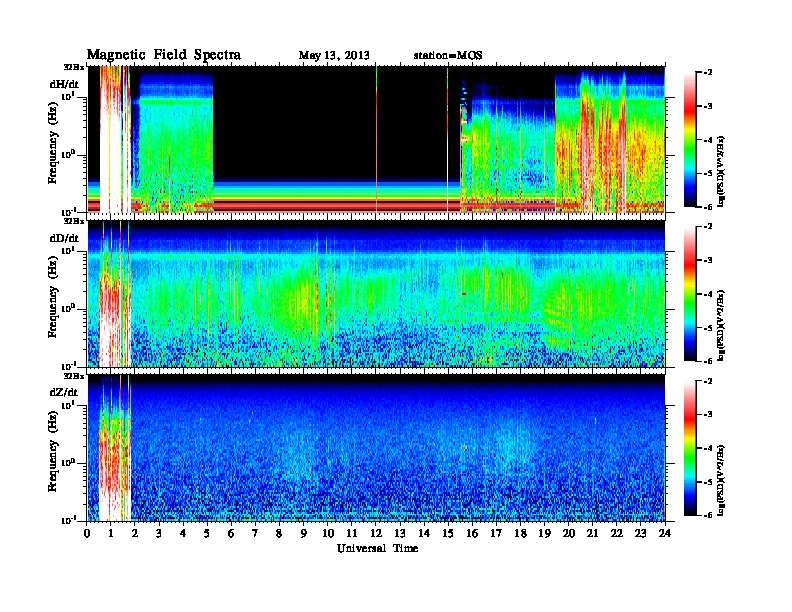Click the "-4" tick on dH/dt color bar
Screen dimensions: 792x612
click(x=708, y=140)
